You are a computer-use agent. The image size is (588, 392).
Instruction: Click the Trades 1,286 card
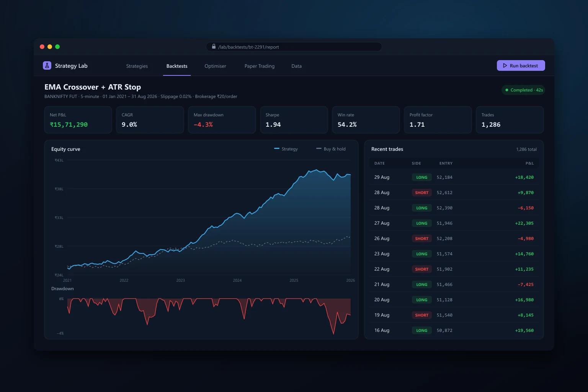point(510,120)
